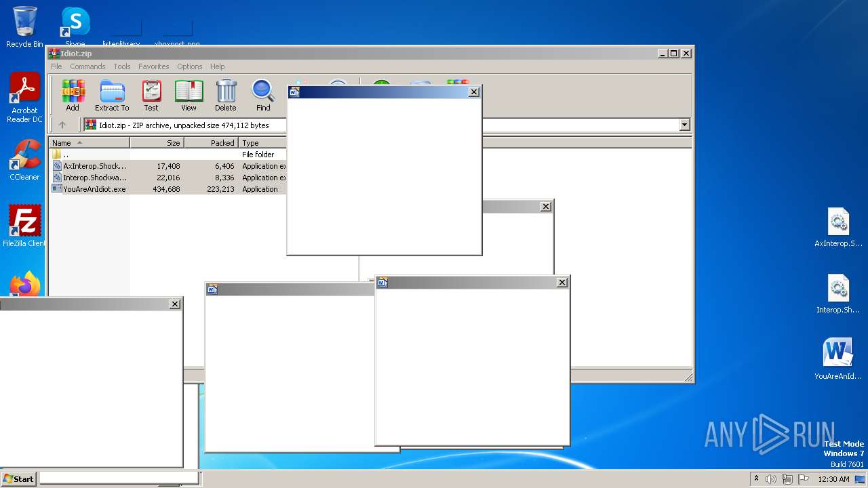
Task: Show hidden tray icons arrow
Action: click(x=756, y=479)
